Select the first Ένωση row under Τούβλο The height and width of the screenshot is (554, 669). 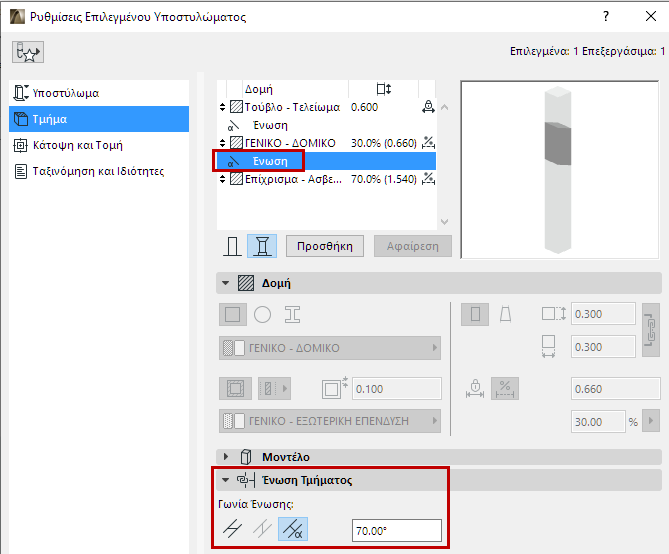pyautogui.click(x=326, y=125)
